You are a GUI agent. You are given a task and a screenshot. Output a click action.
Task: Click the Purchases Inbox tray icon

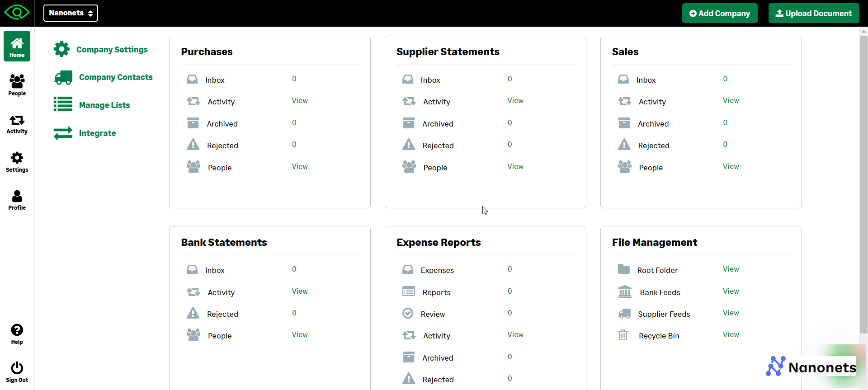point(192,80)
